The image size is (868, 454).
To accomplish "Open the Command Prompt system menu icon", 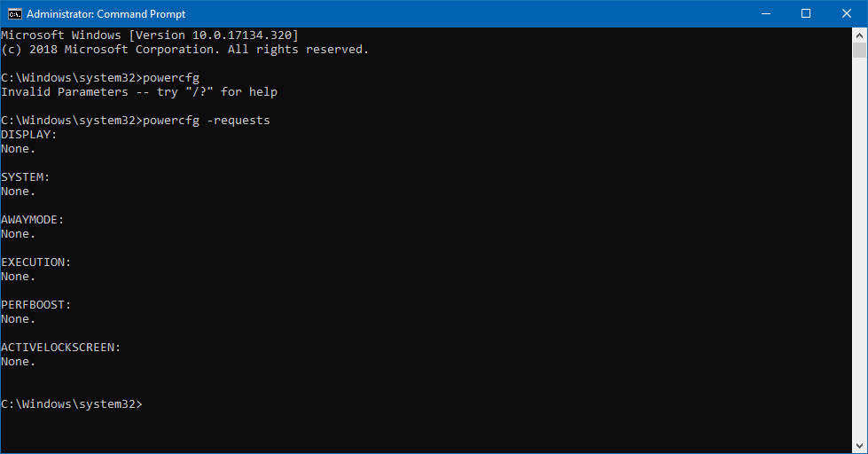I will pyautogui.click(x=14, y=14).
